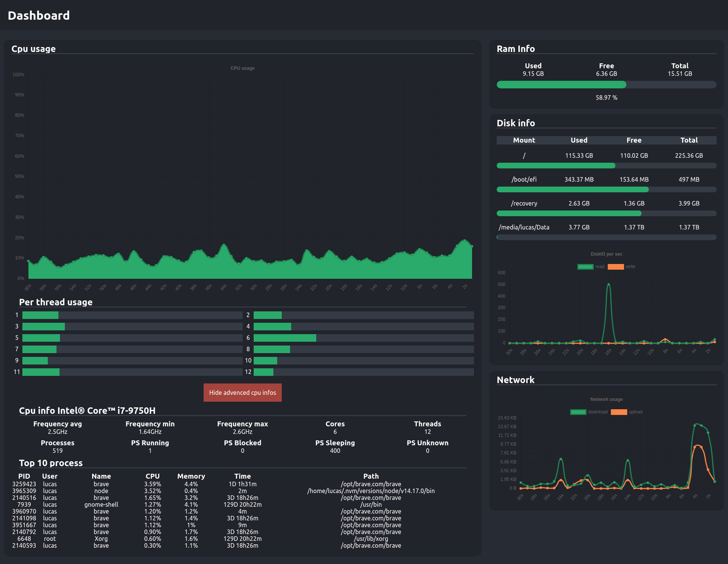The height and width of the screenshot is (564, 728).
Task: Click the RAM usage progress bar
Action: pyautogui.click(x=606, y=85)
